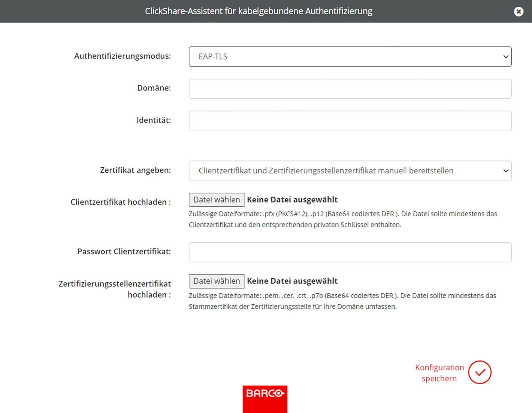
Task: Open the Authentifizierungsmodus dropdown showing EAP-TLS
Action: (x=350, y=56)
